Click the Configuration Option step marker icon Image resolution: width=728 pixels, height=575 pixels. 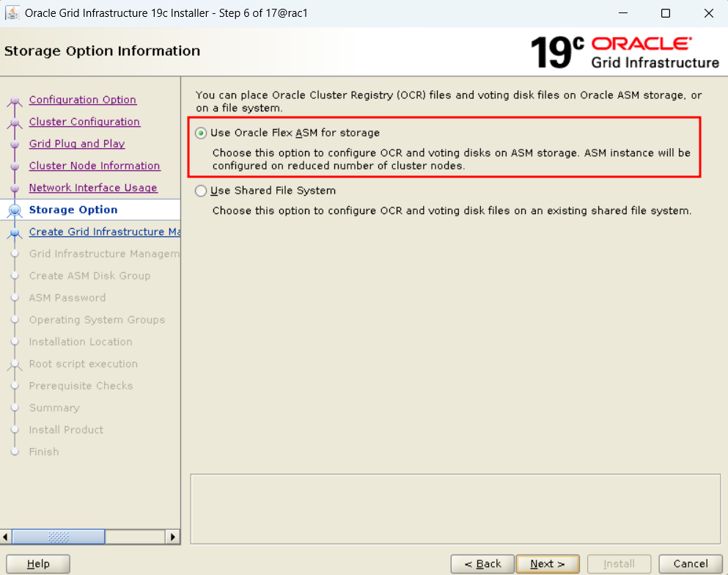(15, 100)
